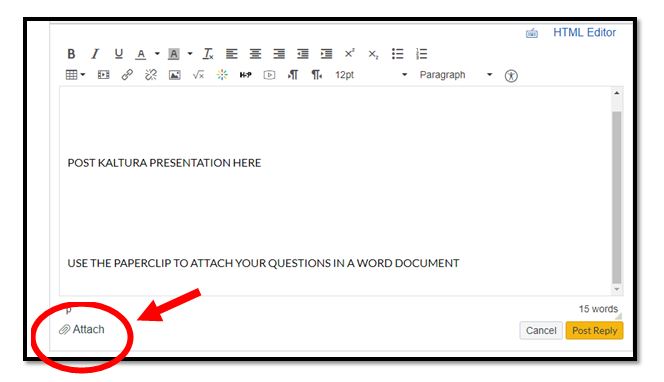Viewport: 664px width, 382px height.
Task: Toggle italic formatting
Action: point(95,54)
